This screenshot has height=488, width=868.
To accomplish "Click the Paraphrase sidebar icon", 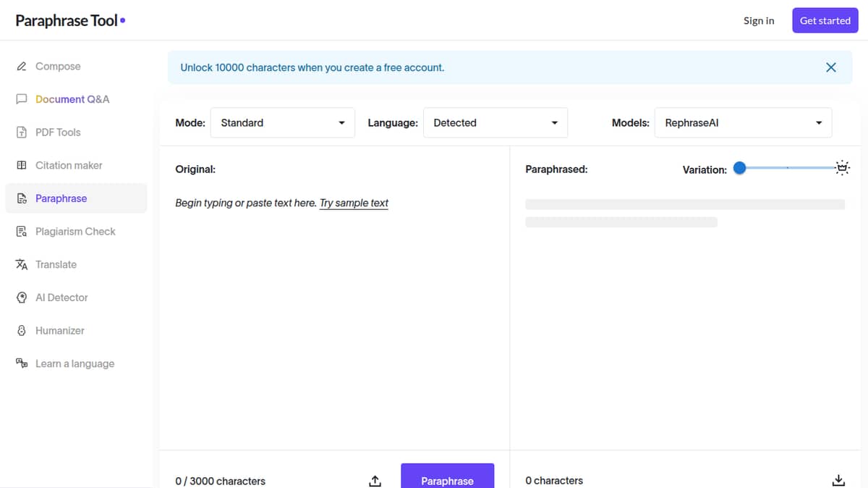I will tap(22, 198).
